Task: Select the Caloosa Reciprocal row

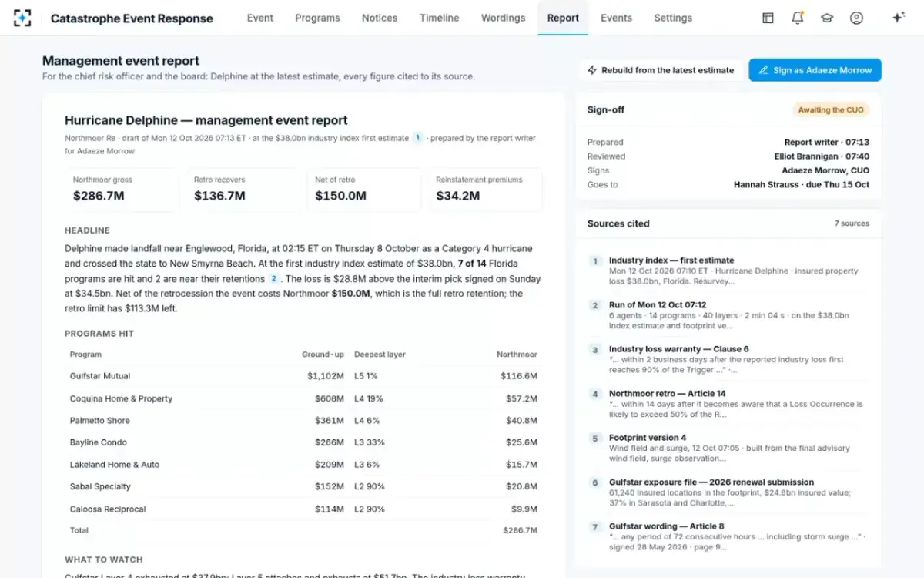Action: pos(303,509)
